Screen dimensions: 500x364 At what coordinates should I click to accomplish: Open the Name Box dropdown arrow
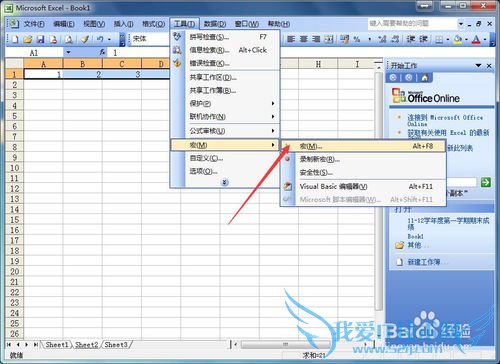coord(68,52)
